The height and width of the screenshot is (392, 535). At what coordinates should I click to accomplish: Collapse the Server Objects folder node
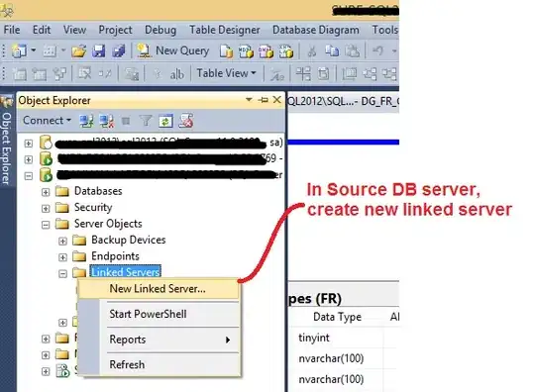click(x=46, y=225)
